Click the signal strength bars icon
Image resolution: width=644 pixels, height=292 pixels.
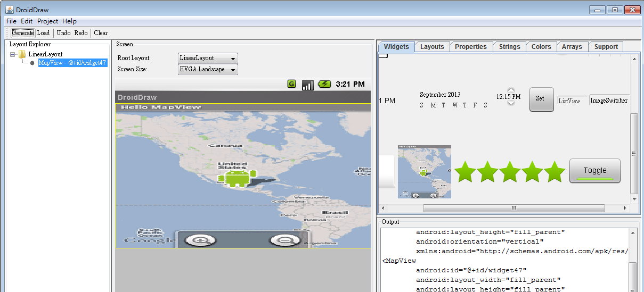pyautogui.click(x=307, y=85)
